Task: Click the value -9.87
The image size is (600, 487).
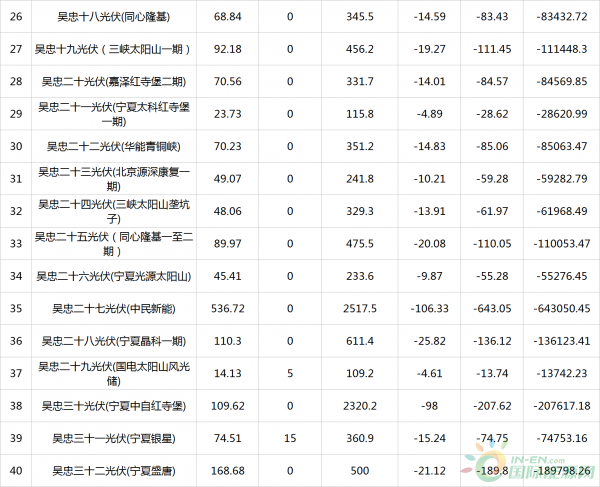Action: (x=429, y=276)
